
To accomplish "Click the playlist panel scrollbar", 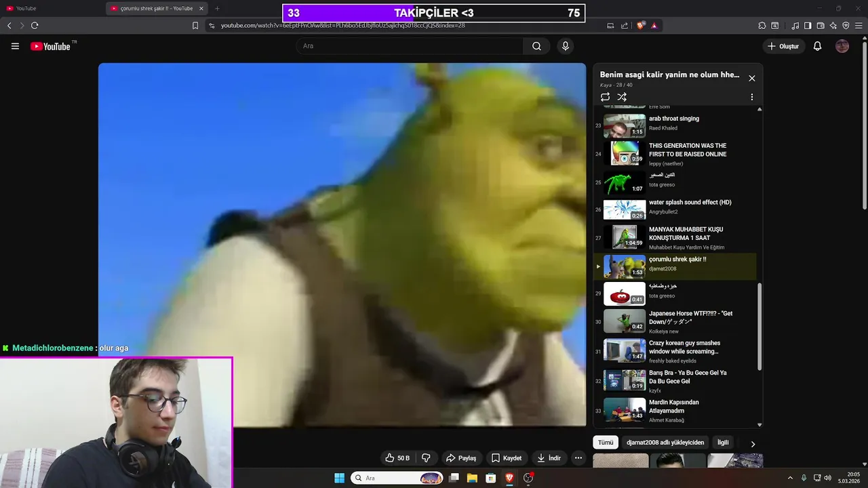I will click(x=759, y=327).
